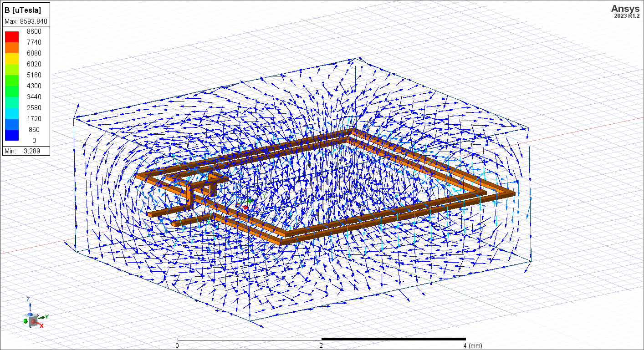The image size is (644, 350).
Task: Select the B [uTesla] legend title
Action: pos(23,10)
